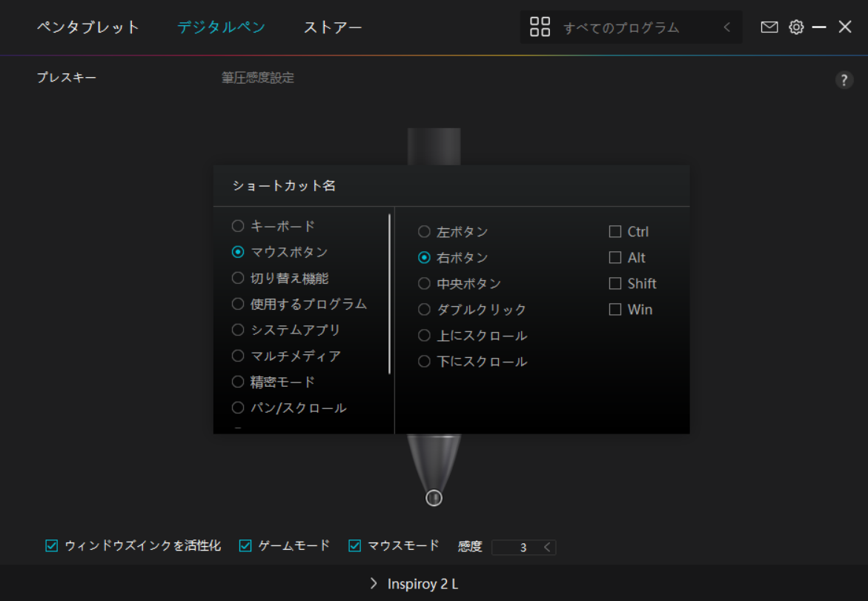Click the four-squares program grid icon
Viewport: 868px width, 601px height.
coord(540,27)
